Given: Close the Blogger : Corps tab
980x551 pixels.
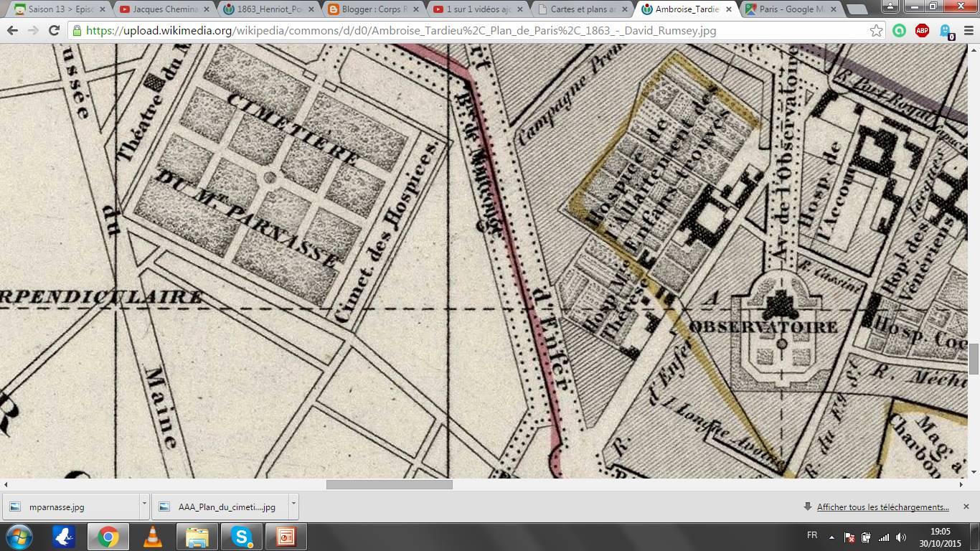Looking at the screenshot, I should pyautogui.click(x=415, y=9).
